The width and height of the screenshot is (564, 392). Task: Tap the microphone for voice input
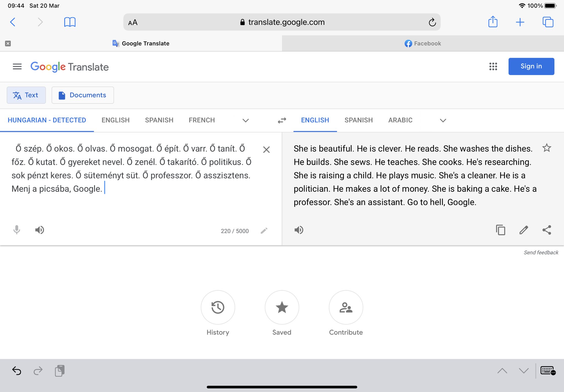coord(17,230)
